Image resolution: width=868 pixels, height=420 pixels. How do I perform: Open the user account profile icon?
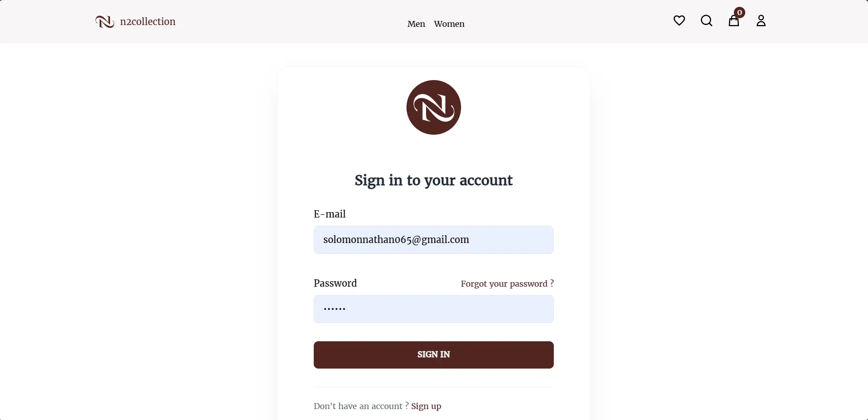click(x=761, y=20)
